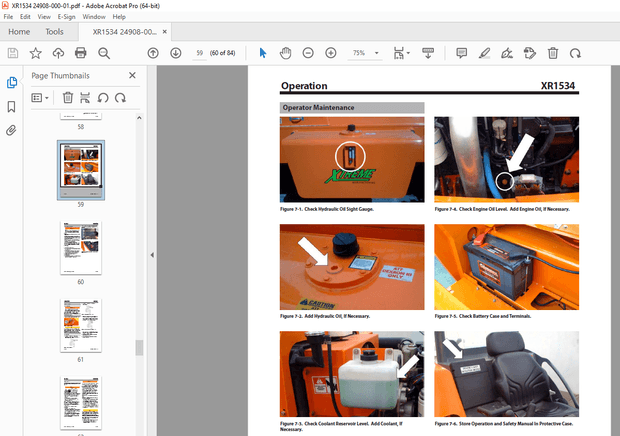Open the Edit menu
Image resolution: width=620 pixels, height=436 pixels.
point(25,17)
